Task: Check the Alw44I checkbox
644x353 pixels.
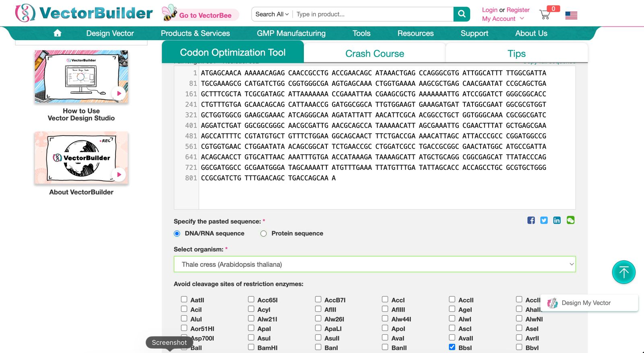Action: pos(385,318)
